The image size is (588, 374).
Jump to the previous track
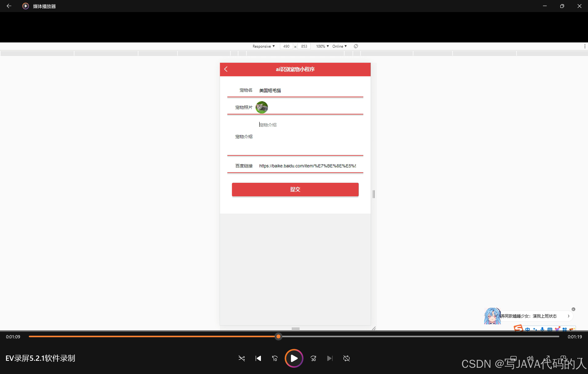pyautogui.click(x=258, y=358)
